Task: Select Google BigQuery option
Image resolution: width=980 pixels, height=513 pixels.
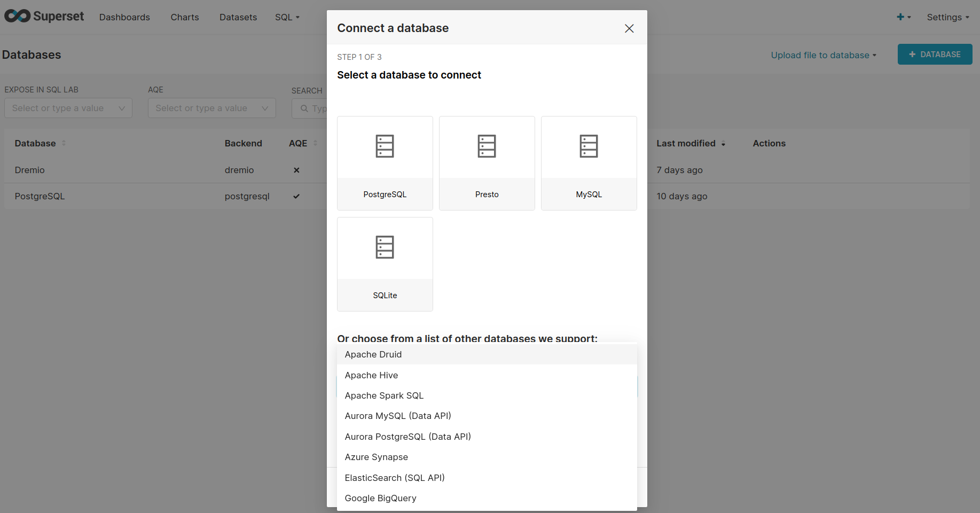Action: 380,498
